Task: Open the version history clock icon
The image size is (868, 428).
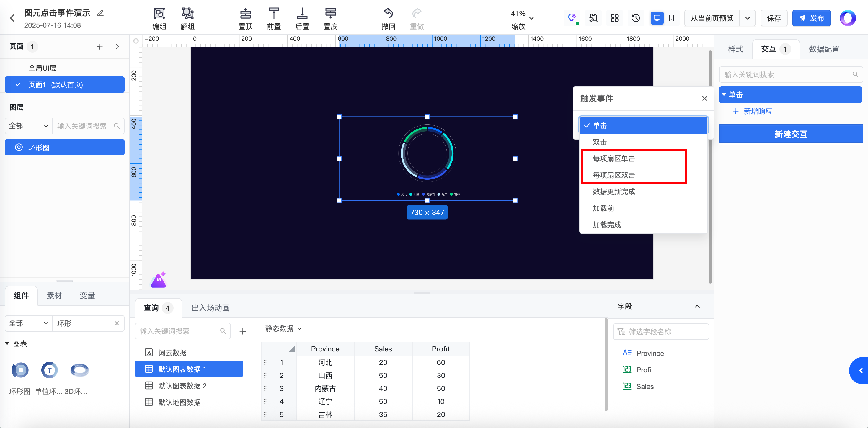Action: tap(635, 18)
